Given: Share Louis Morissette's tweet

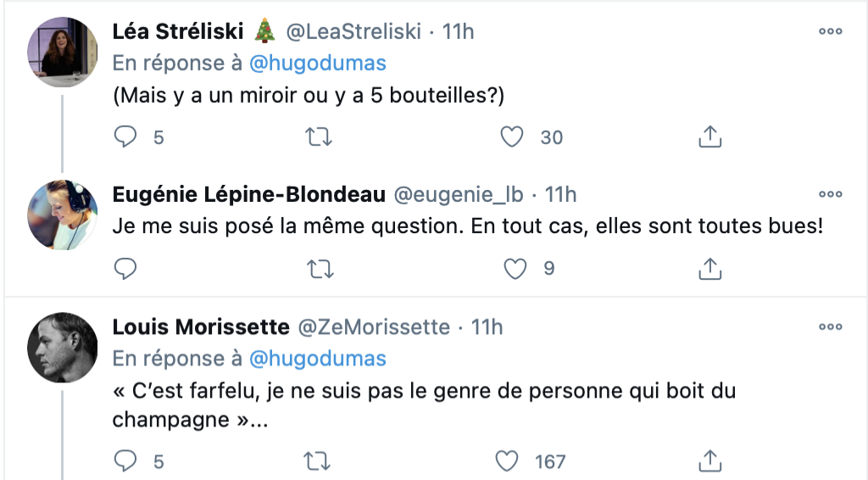Looking at the screenshot, I should point(710,460).
